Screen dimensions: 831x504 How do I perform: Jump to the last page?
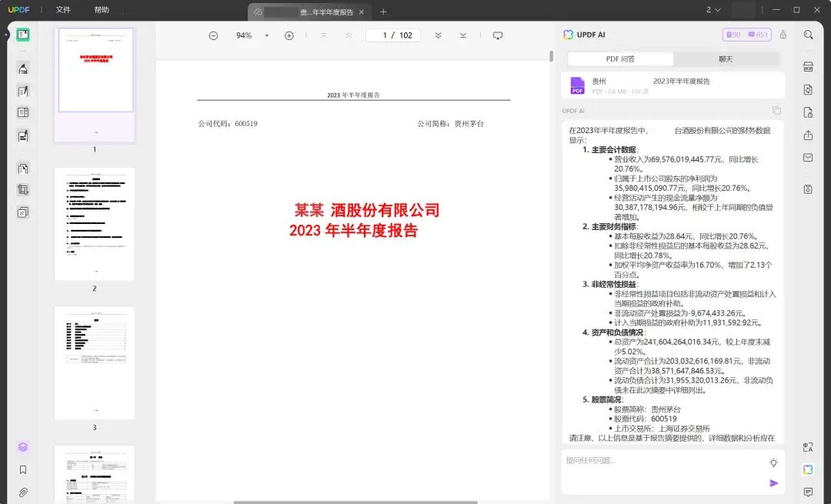click(463, 35)
